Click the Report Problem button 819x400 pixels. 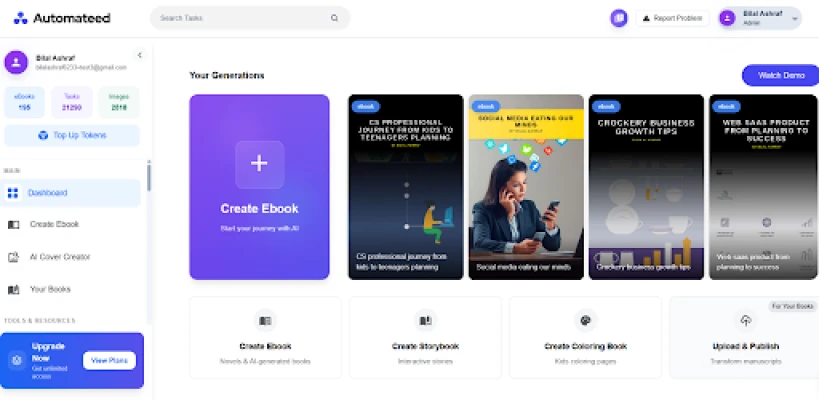[672, 18]
